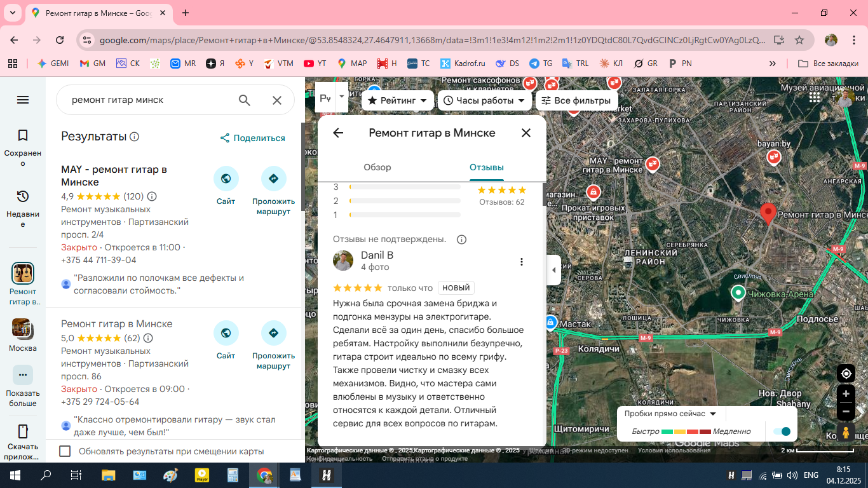Open three-dot menu on Danil B review
This screenshot has width=868, height=488.
(521, 262)
